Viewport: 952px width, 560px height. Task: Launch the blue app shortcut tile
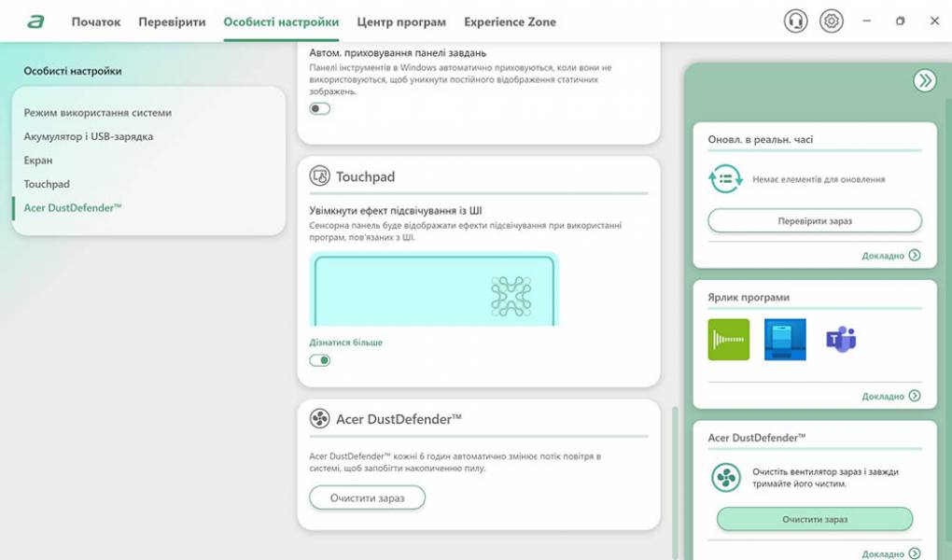(x=785, y=340)
